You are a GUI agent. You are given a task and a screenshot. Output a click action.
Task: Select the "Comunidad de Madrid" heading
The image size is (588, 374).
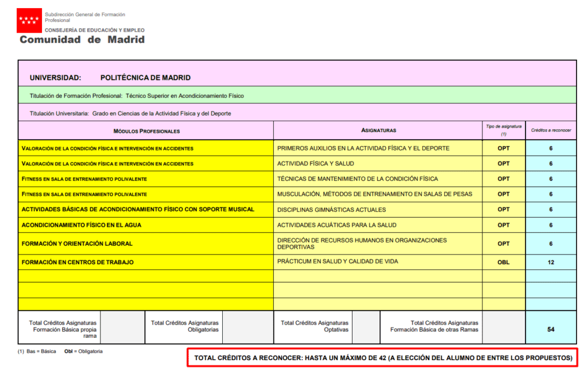[82, 40]
